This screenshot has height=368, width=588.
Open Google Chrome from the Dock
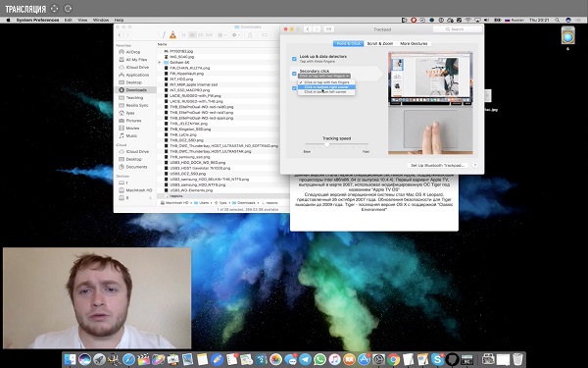pos(393,360)
